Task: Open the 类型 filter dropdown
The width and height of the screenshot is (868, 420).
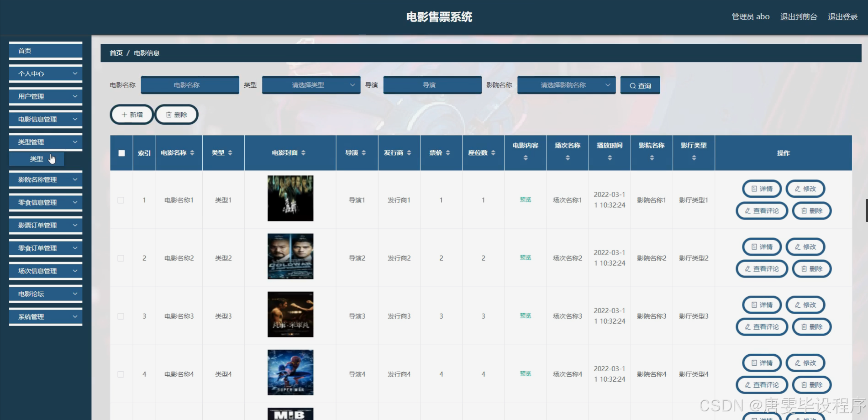Action: click(311, 85)
